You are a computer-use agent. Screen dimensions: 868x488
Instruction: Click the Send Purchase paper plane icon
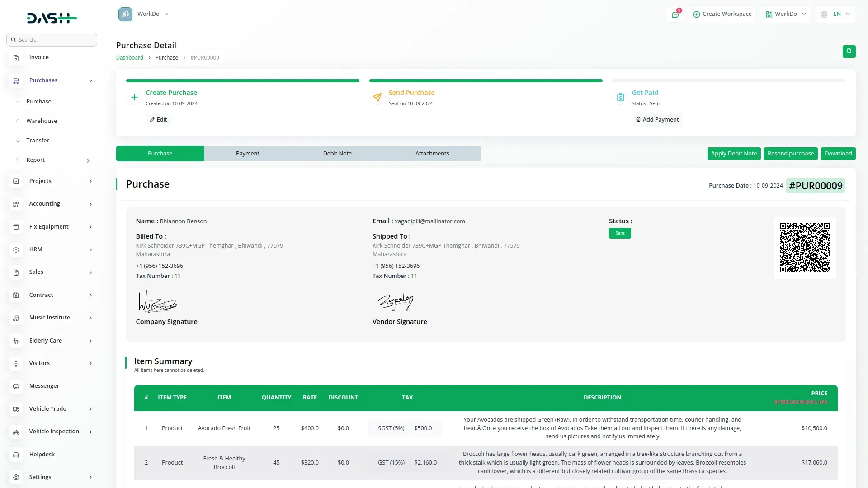(x=377, y=97)
